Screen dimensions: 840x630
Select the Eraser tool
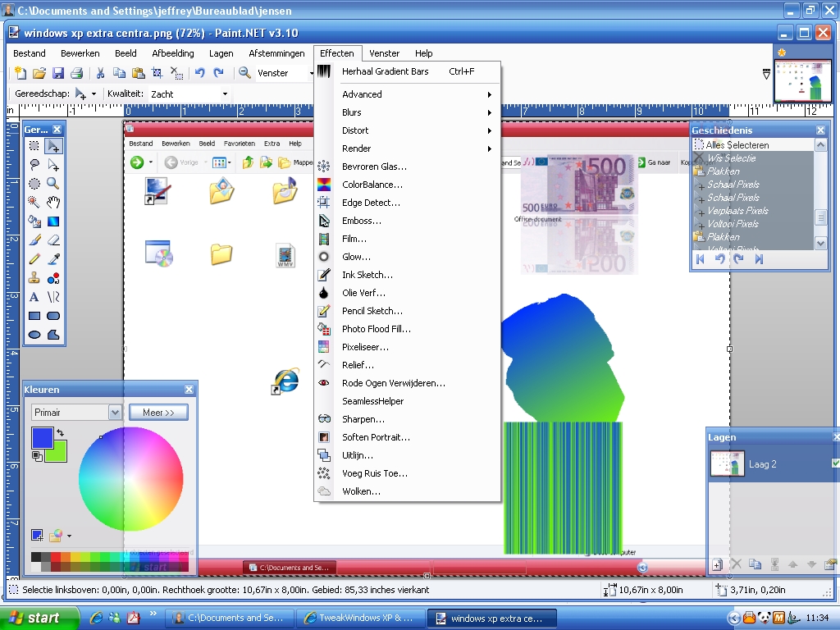point(53,240)
